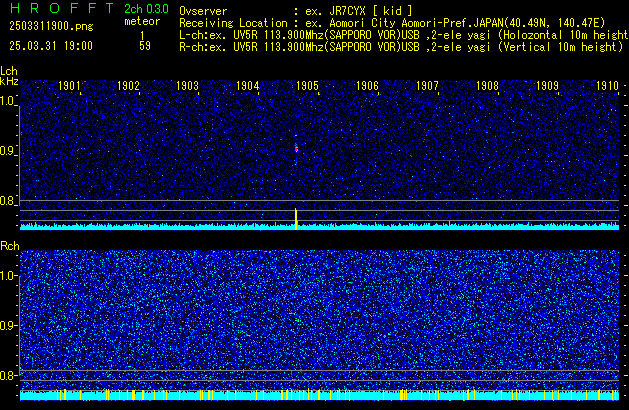This screenshot has height=410, width=629.
Task: Select the date stamp '25.03.31 19:00'
Action: [x=51, y=46]
